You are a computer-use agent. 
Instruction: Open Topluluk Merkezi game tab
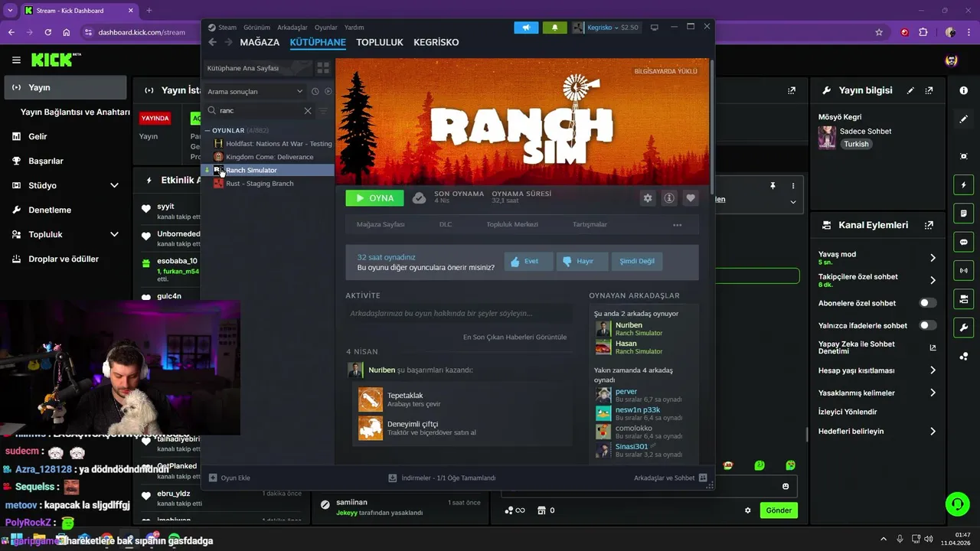pyautogui.click(x=512, y=225)
